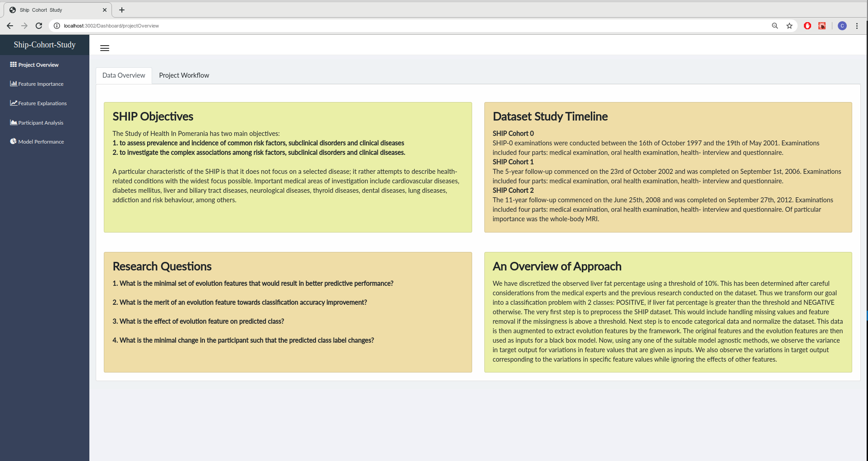Click the Participant Analysis area chart icon
This screenshot has height=461, width=868.
pyautogui.click(x=14, y=122)
